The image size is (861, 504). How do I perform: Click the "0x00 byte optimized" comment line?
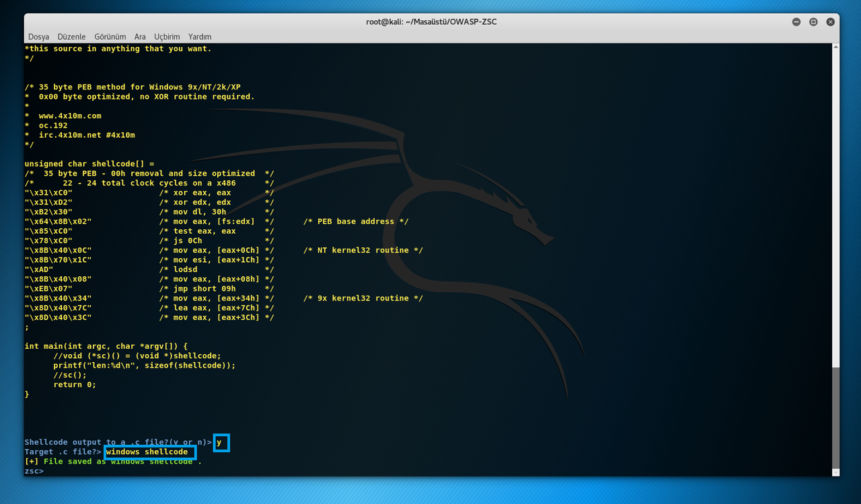click(140, 96)
